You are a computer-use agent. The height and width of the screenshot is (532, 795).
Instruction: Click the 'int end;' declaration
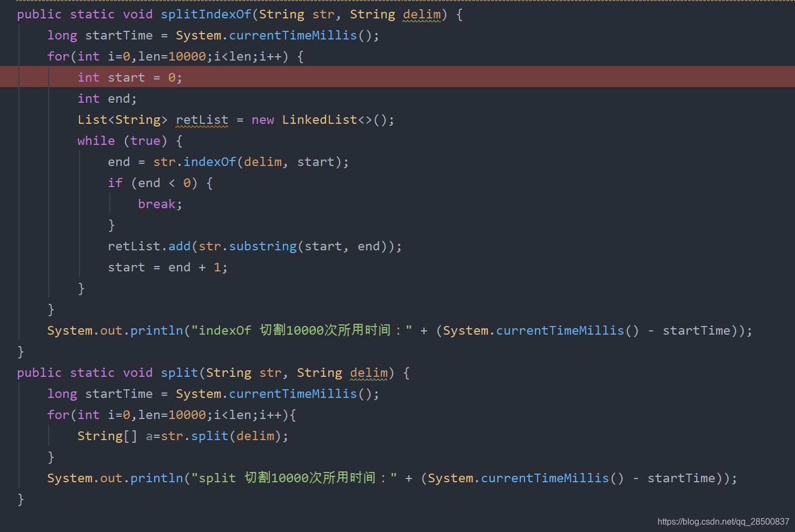click(x=107, y=98)
